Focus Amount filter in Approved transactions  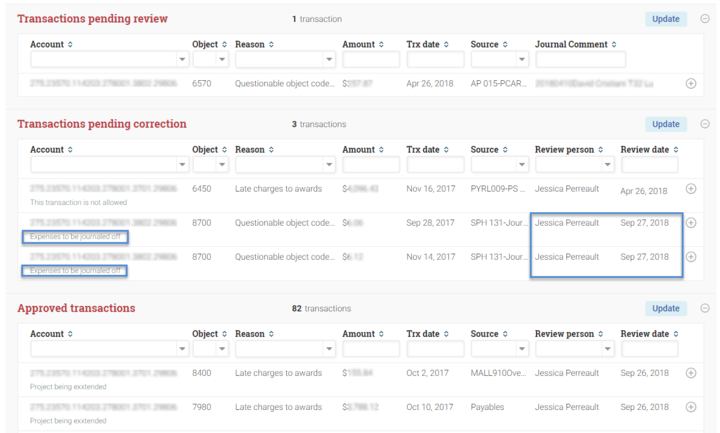click(x=371, y=349)
